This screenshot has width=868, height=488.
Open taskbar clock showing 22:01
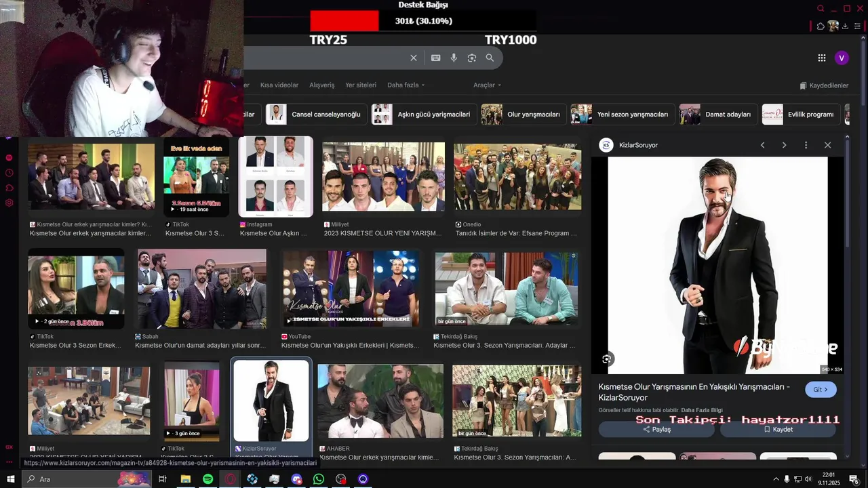(829, 479)
